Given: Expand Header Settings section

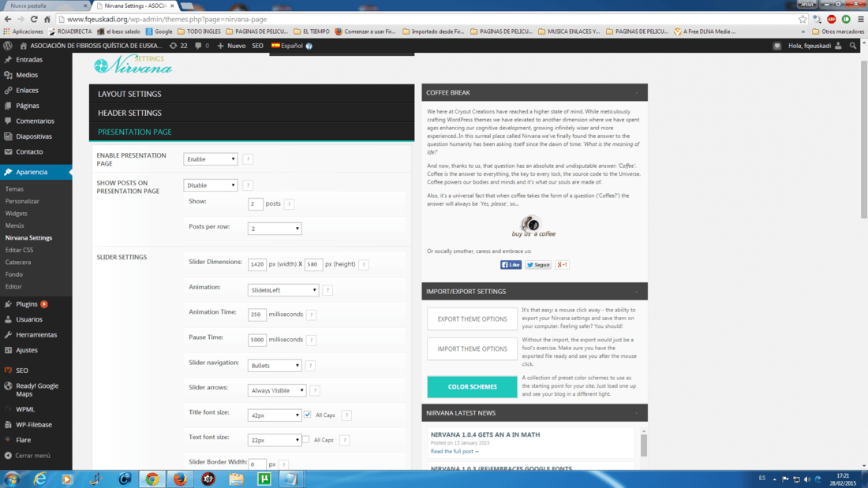Looking at the screenshot, I should [251, 113].
